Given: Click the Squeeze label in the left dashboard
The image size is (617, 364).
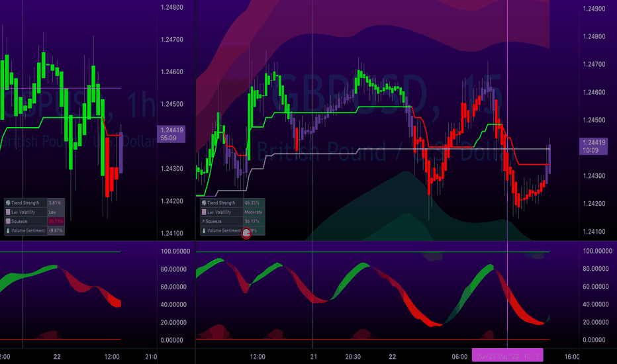Looking at the screenshot, I should (x=19, y=221).
